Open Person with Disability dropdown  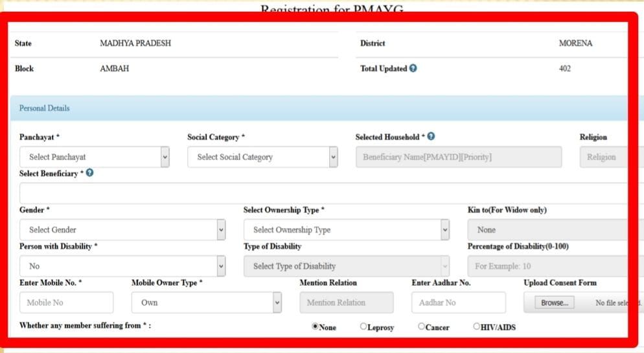click(x=122, y=266)
